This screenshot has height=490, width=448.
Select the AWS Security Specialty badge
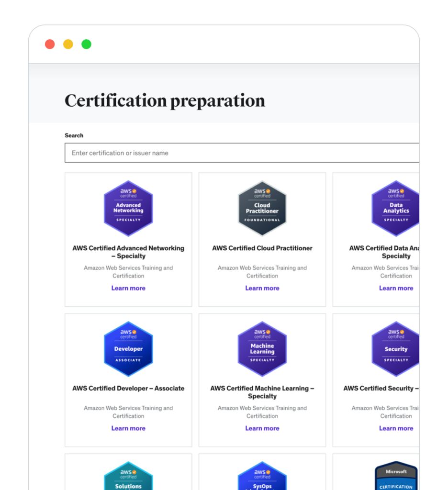point(395,349)
